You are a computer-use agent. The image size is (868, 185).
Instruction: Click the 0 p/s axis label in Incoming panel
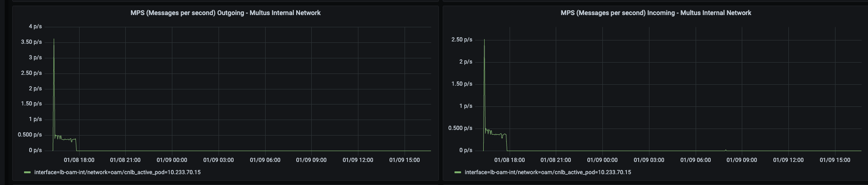tap(466, 150)
